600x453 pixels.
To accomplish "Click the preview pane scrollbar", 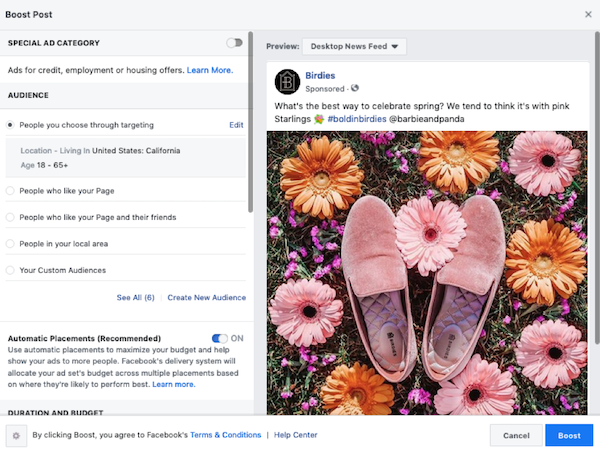I will pyautogui.click(x=597, y=187).
